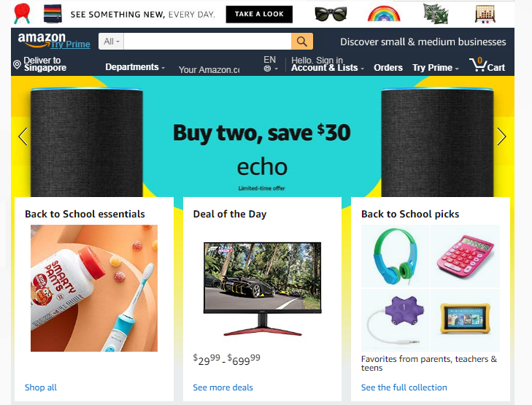Viewport: 532px width, 405px height.
Task: Click the Acer monitor deal thumbnail
Action: tap(262, 288)
